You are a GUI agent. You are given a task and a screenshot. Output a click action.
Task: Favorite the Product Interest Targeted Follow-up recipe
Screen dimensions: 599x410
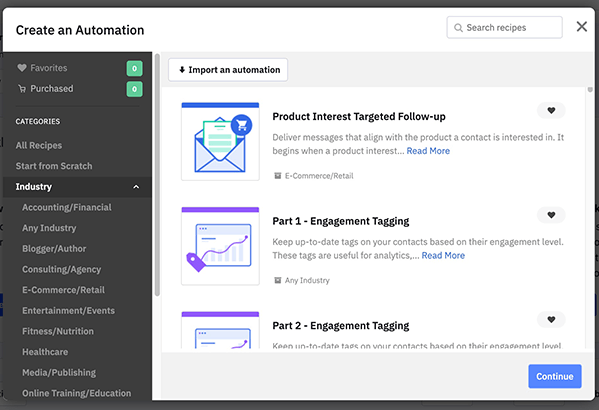551,110
